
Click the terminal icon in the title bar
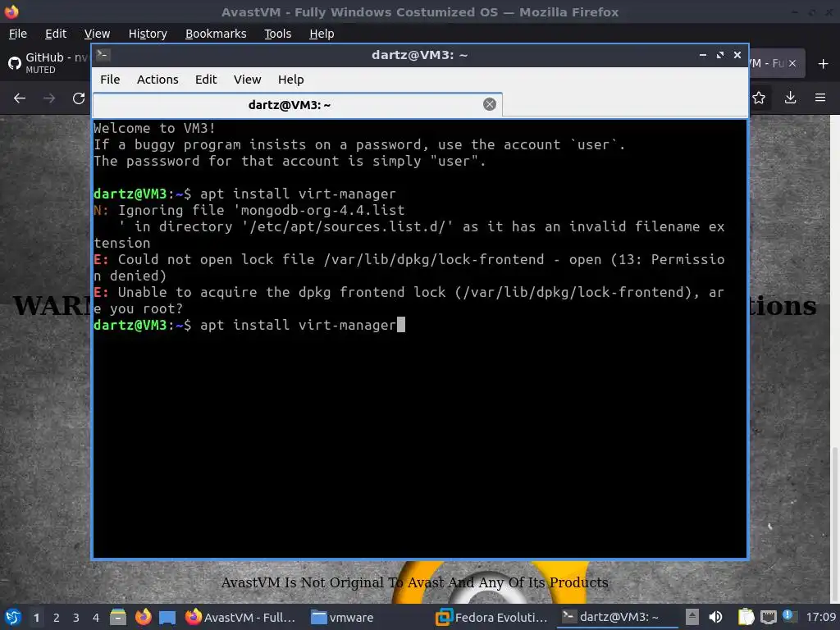(103, 55)
